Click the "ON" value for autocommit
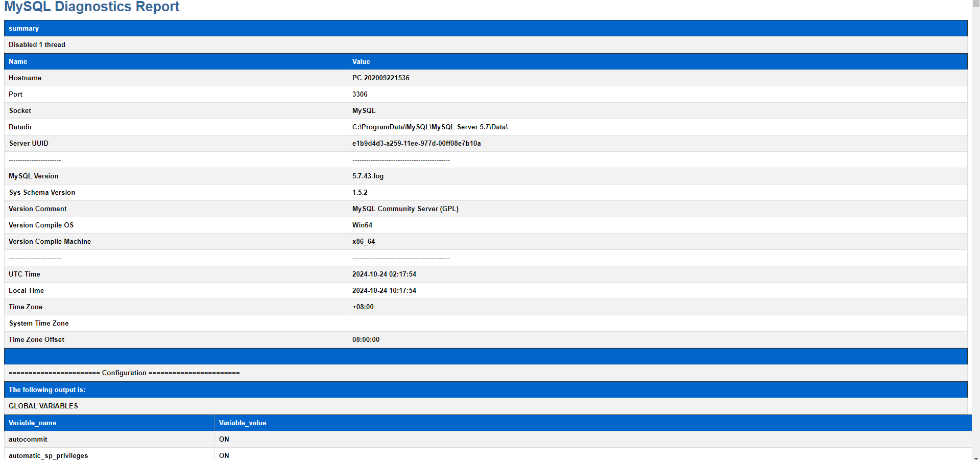Viewport: 980px width, 460px height. (x=224, y=440)
